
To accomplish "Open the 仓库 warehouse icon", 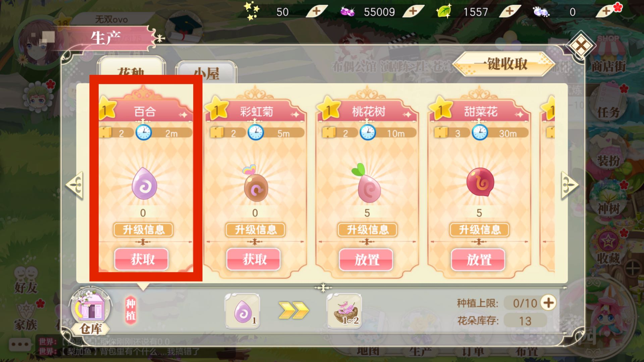I will pyautogui.click(x=90, y=311).
